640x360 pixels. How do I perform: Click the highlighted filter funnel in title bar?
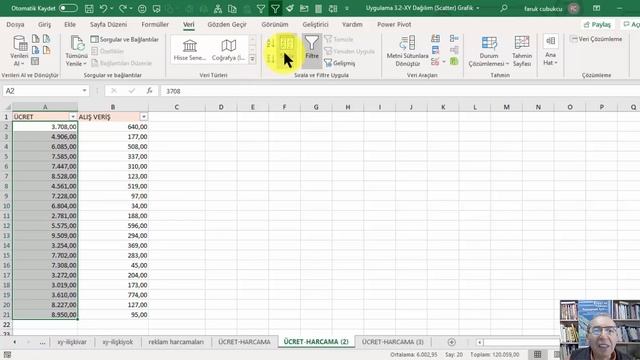(276, 8)
